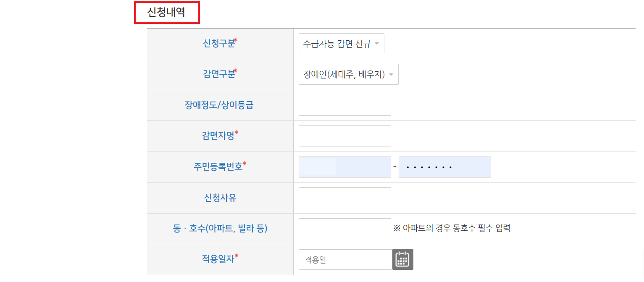Click the 동·호수 apartment unit input field
The height and width of the screenshot is (282, 644).
344,228
